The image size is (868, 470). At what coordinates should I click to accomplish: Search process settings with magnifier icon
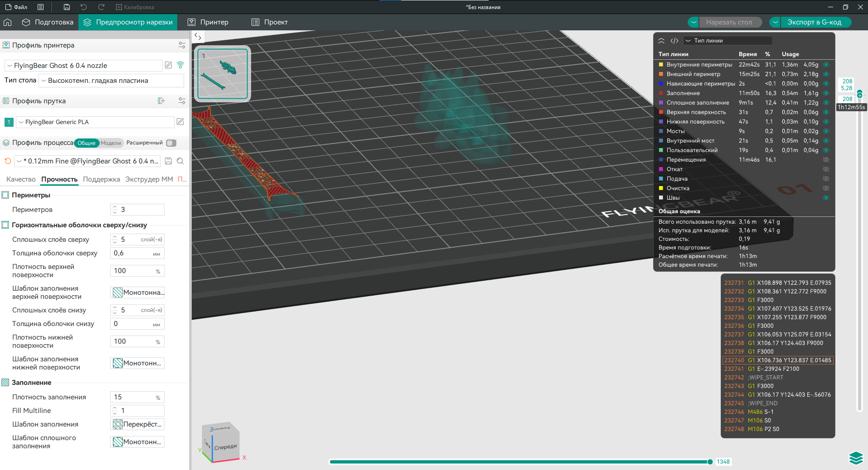click(180, 161)
